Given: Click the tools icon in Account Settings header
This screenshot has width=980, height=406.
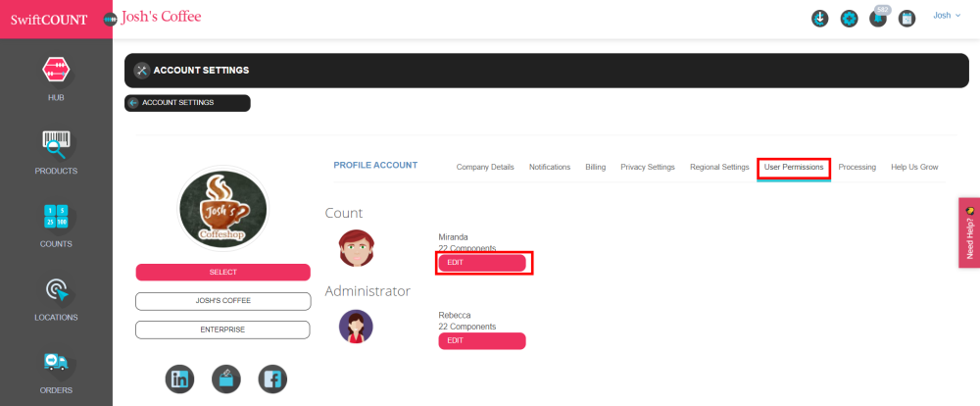Looking at the screenshot, I should point(142,70).
